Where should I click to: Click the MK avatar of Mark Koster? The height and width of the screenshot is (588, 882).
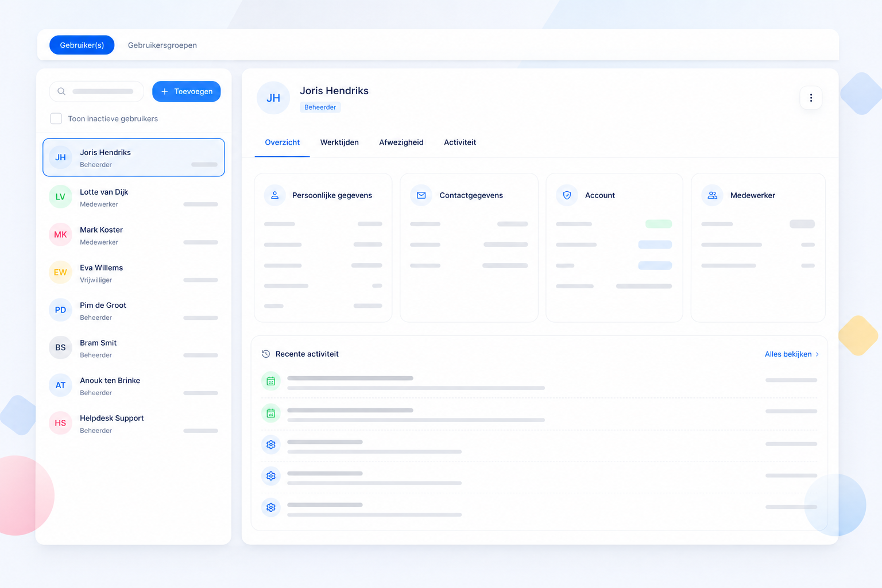tap(60, 235)
